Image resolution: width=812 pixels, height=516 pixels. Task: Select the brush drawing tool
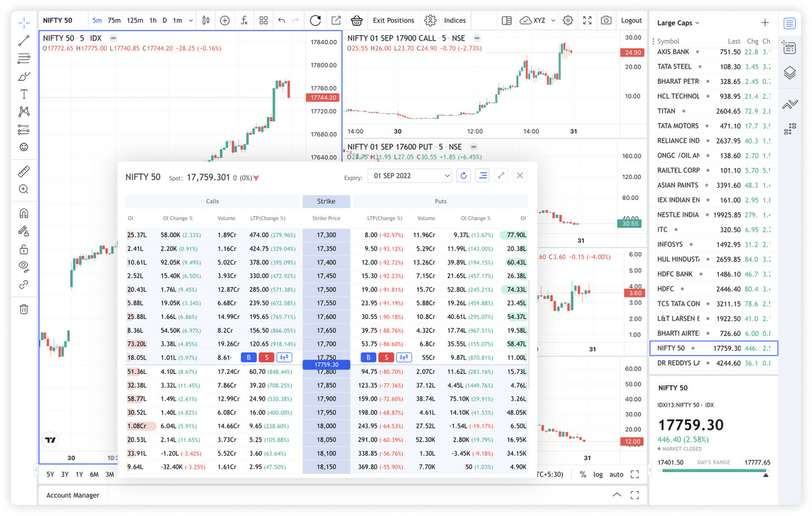pos(24,77)
